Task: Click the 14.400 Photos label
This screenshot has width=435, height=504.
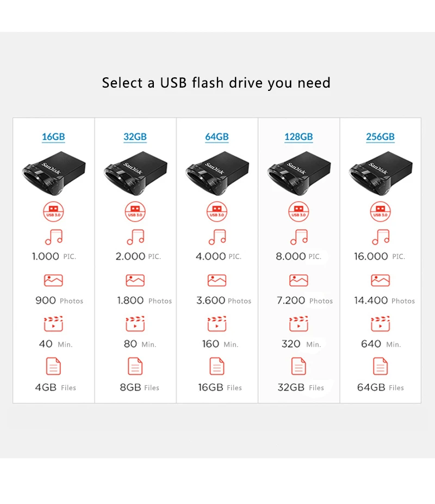Action: pyautogui.click(x=384, y=300)
